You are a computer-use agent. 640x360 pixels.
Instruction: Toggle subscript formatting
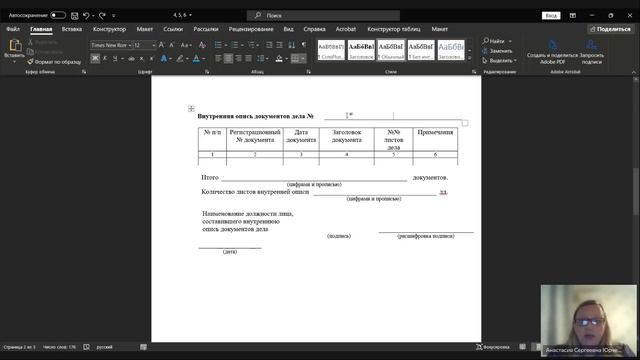[x=142, y=59]
